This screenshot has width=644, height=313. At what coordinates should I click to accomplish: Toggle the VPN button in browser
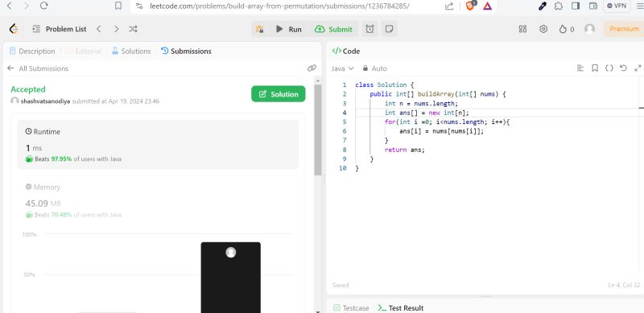[x=616, y=6]
